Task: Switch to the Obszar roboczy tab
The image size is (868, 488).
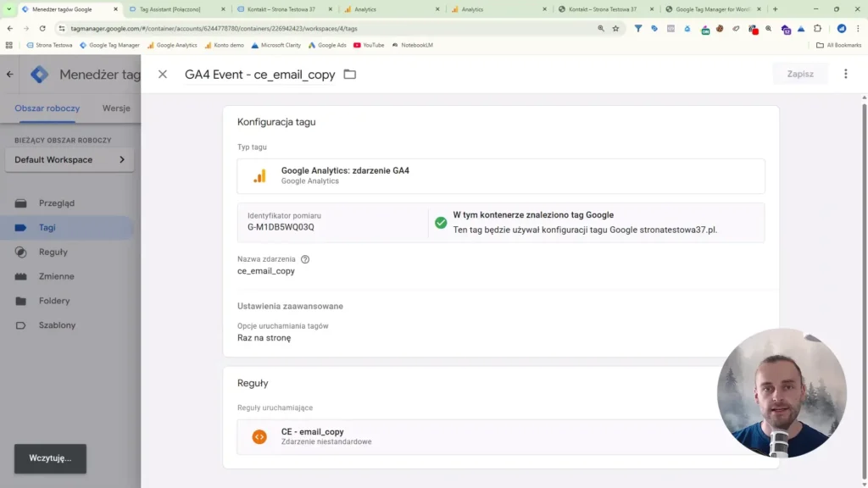Action: point(47,108)
